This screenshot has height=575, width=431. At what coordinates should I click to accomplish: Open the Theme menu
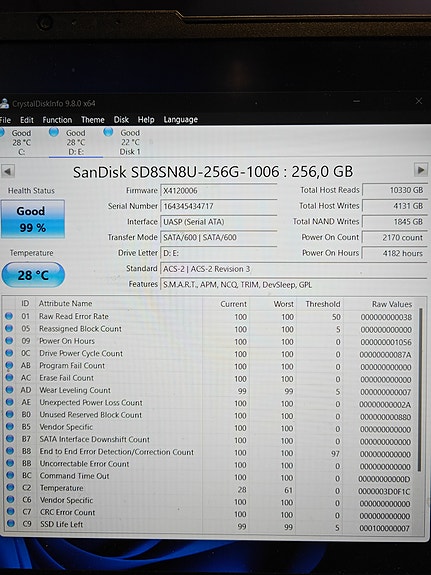tap(93, 120)
